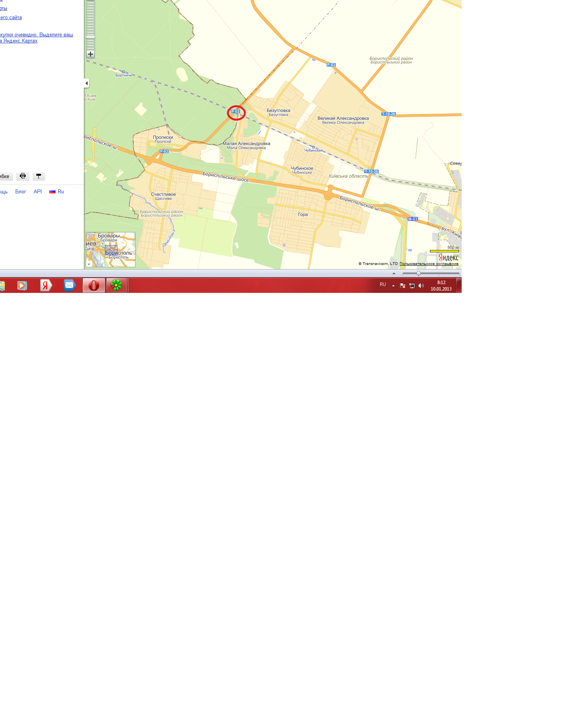Click the browser zoom slider handle
This screenshot has height=706, width=588.
pyautogui.click(x=418, y=273)
